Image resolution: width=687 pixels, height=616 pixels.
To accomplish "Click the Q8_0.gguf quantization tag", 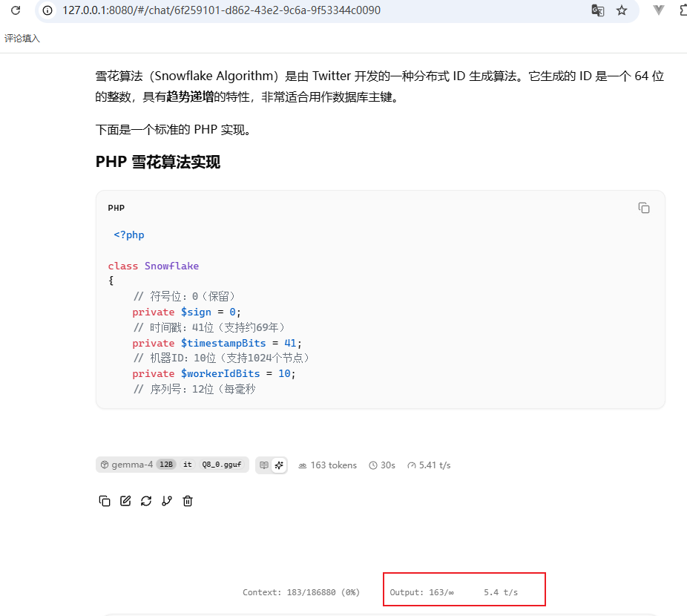I will pyautogui.click(x=222, y=465).
